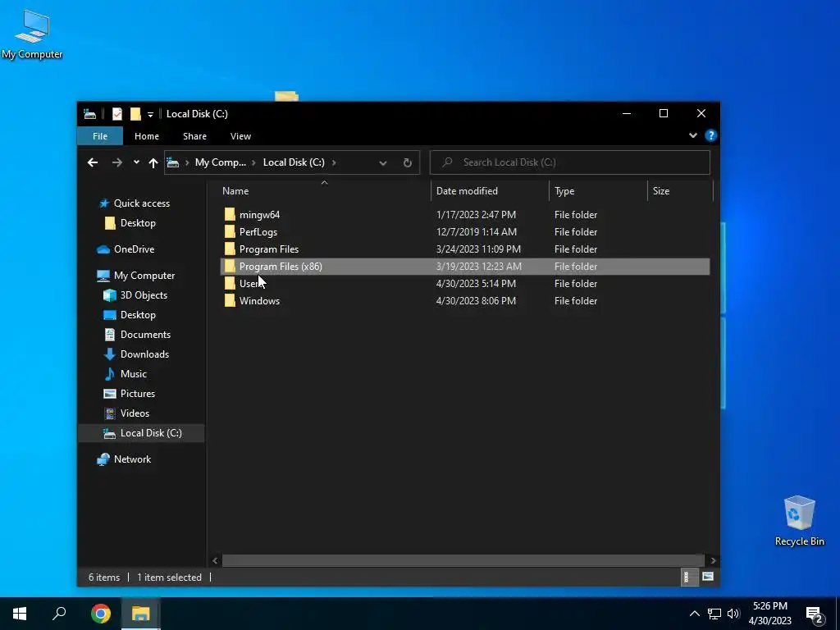This screenshot has height=630, width=840.
Task: Open the Windows Start menu
Action: click(20, 614)
